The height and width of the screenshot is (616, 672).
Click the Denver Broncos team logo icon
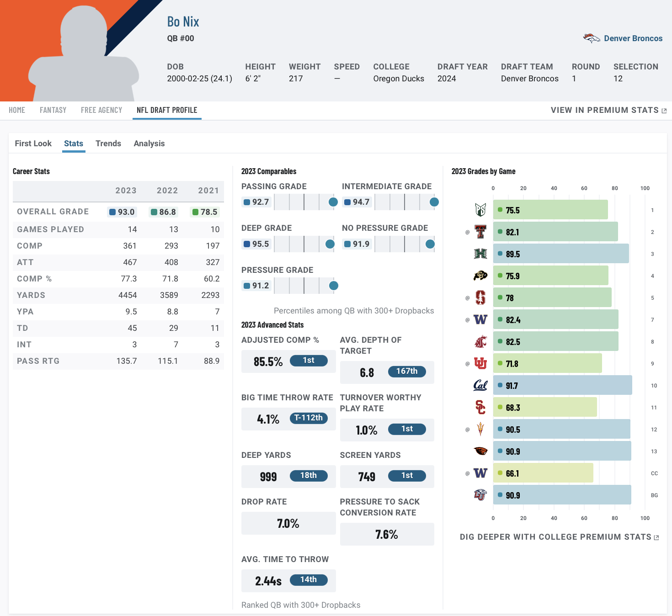pos(592,38)
